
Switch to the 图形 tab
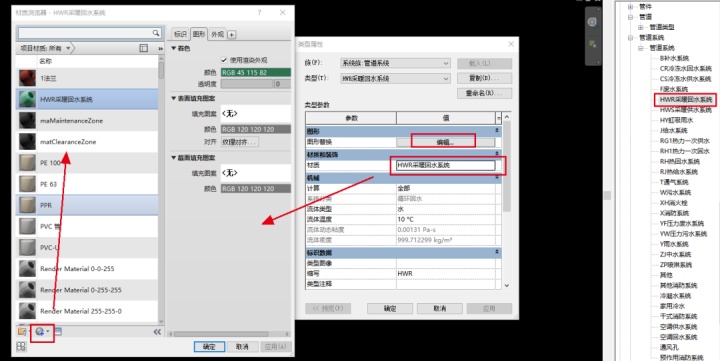click(199, 34)
